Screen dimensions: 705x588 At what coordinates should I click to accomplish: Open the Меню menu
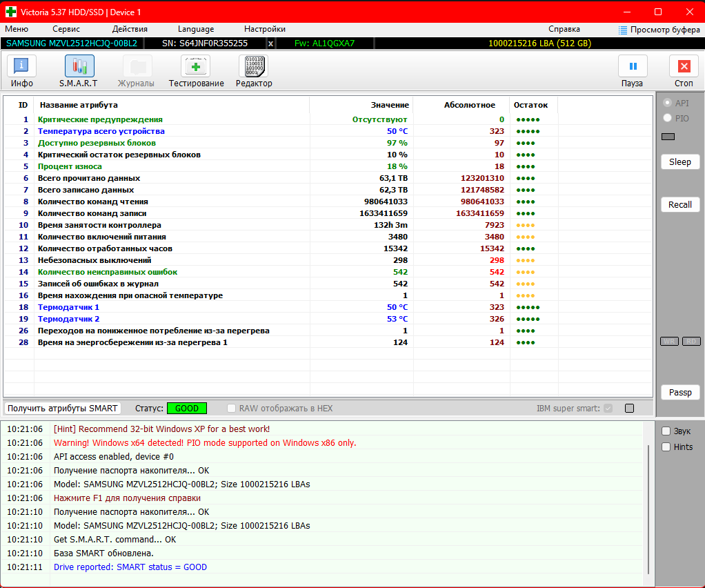coord(17,29)
